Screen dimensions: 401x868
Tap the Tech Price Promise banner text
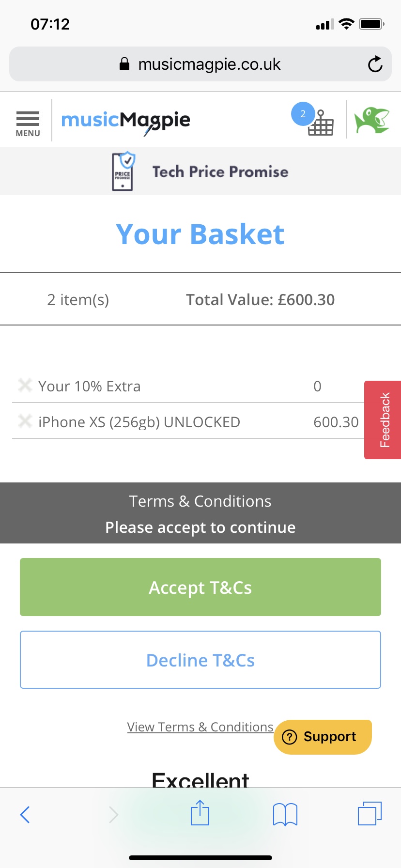point(220,171)
